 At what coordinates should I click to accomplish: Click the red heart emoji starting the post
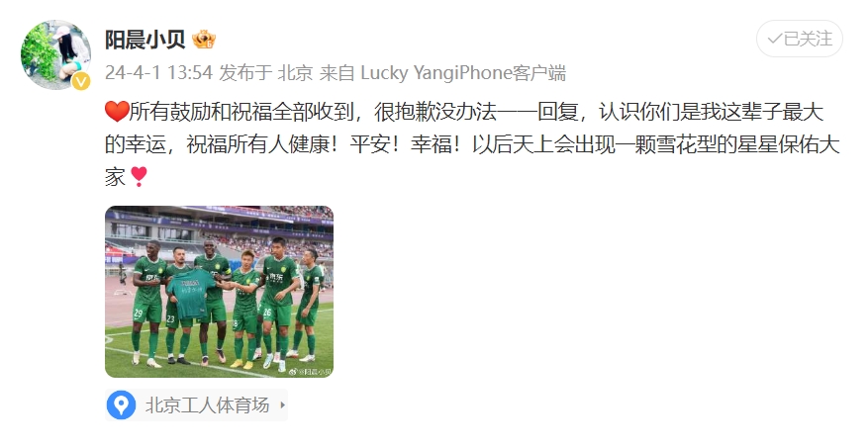pyautogui.click(x=116, y=113)
